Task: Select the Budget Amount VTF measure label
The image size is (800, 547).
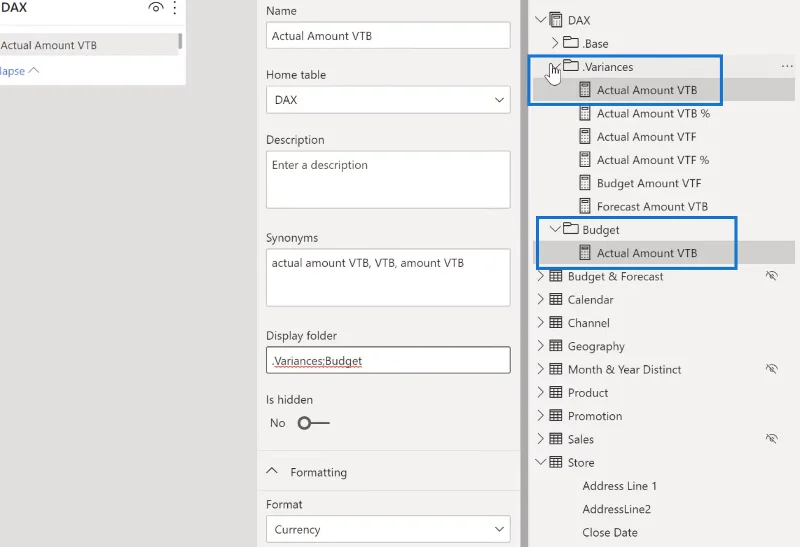Action: click(649, 183)
